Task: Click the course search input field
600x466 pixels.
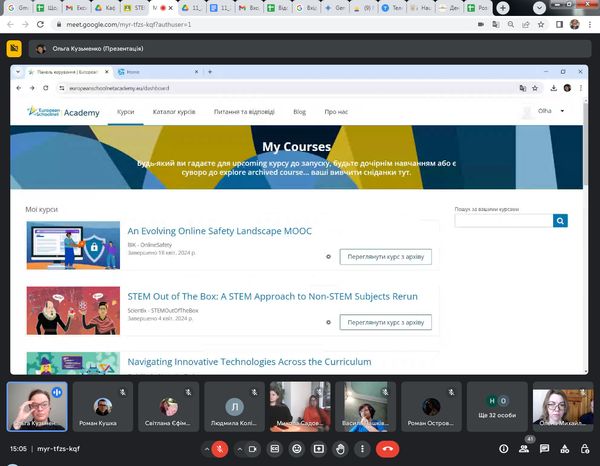Action: pos(503,221)
